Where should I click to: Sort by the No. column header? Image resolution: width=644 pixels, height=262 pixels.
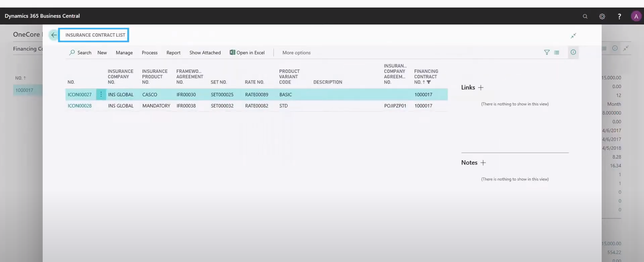coord(71,82)
